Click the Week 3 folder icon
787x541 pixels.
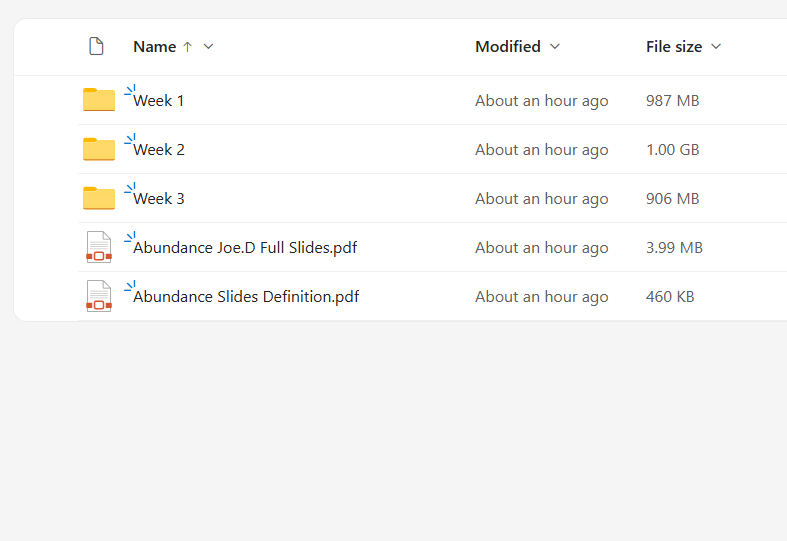[x=99, y=198]
